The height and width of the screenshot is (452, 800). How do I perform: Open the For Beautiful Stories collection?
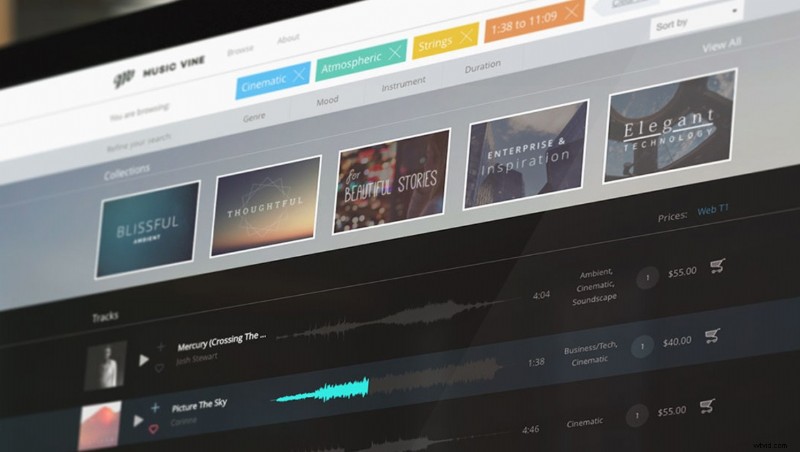(x=391, y=181)
